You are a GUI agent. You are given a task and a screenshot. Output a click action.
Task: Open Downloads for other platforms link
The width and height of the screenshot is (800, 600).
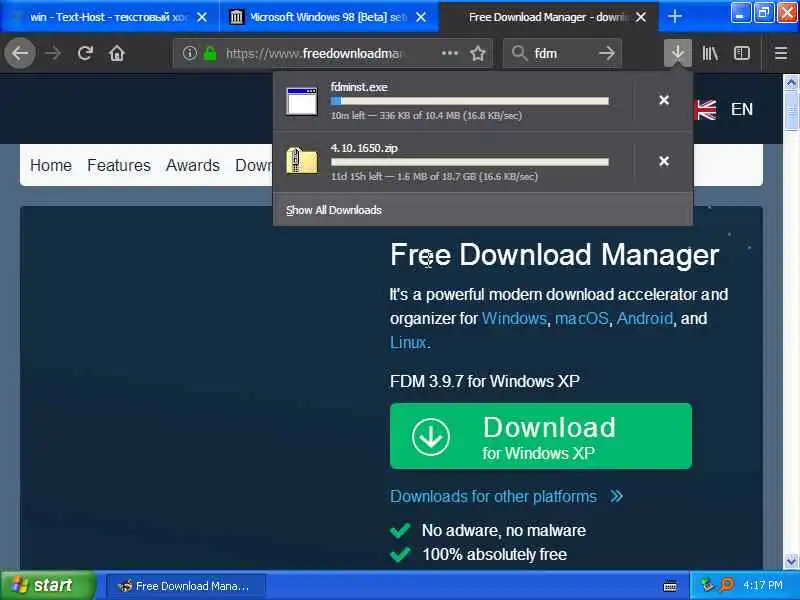click(x=506, y=496)
